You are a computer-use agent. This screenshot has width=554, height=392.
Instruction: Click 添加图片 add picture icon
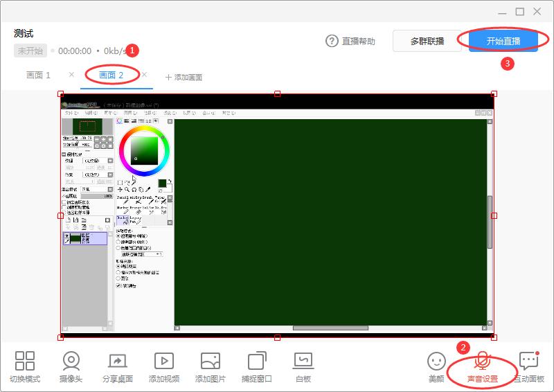tap(211, 366)
